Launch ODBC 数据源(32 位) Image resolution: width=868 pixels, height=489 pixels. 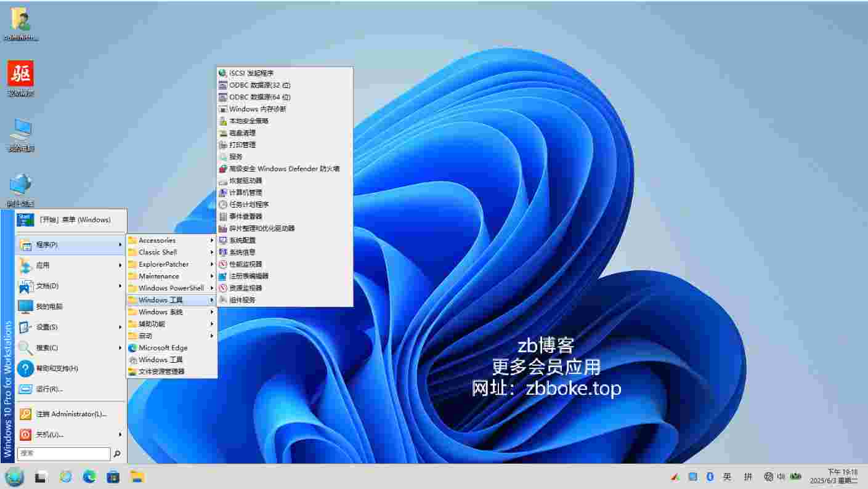coord(285,85)
